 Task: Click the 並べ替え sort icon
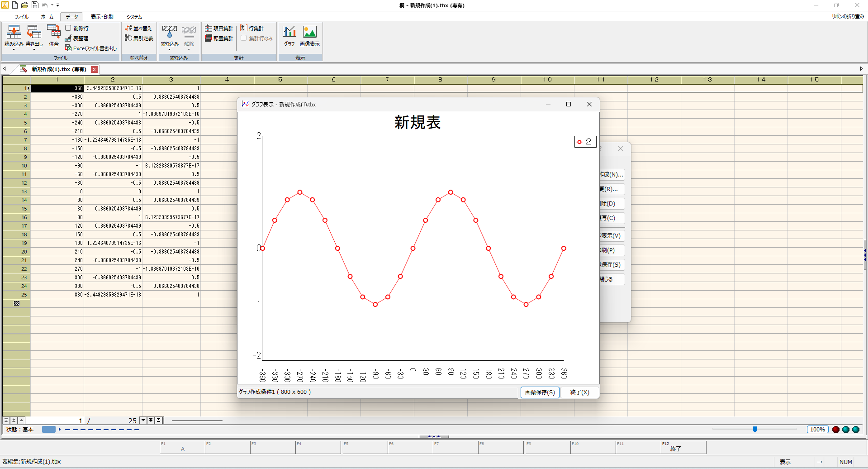138,28
